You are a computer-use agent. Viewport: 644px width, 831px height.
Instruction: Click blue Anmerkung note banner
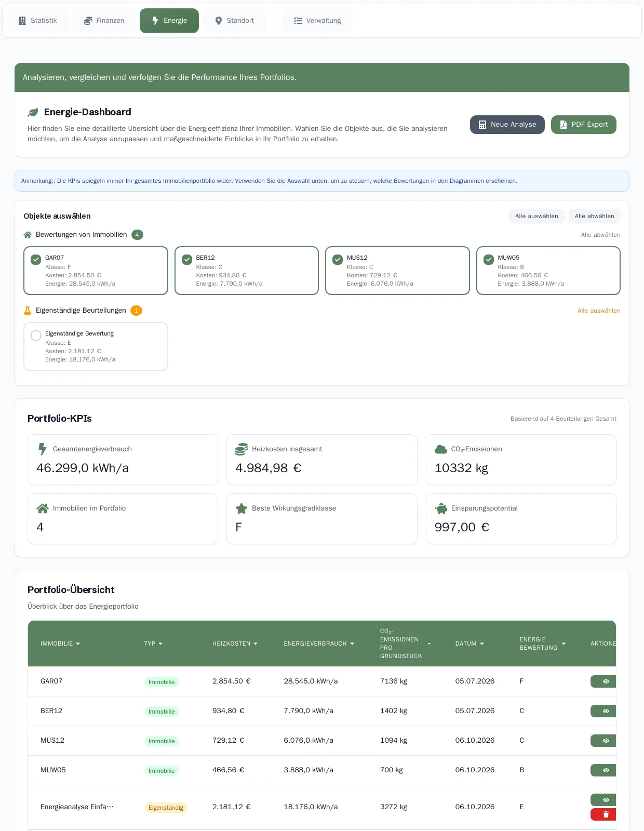pos(322,181)
